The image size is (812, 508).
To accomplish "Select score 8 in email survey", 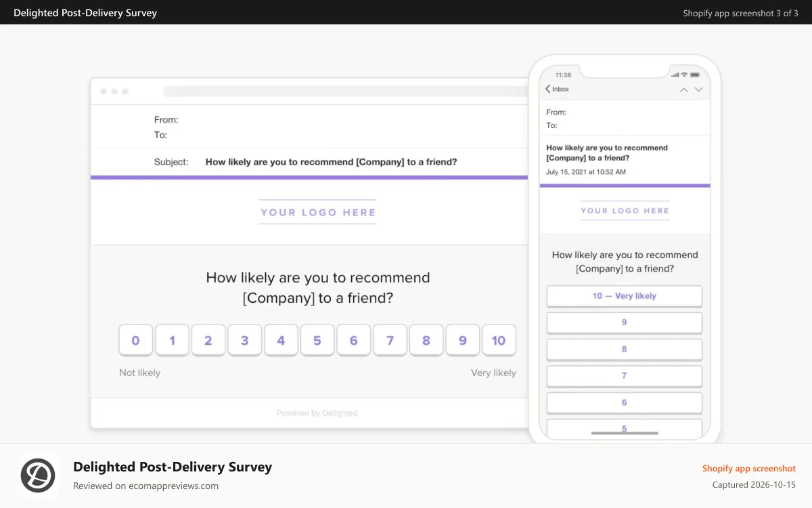I will click(426, 341).
